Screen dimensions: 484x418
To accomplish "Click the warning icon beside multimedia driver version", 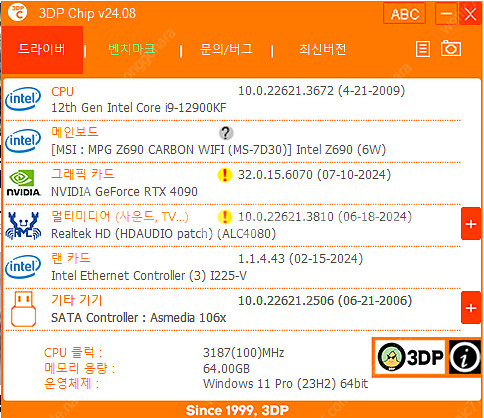I will (225, 217).
